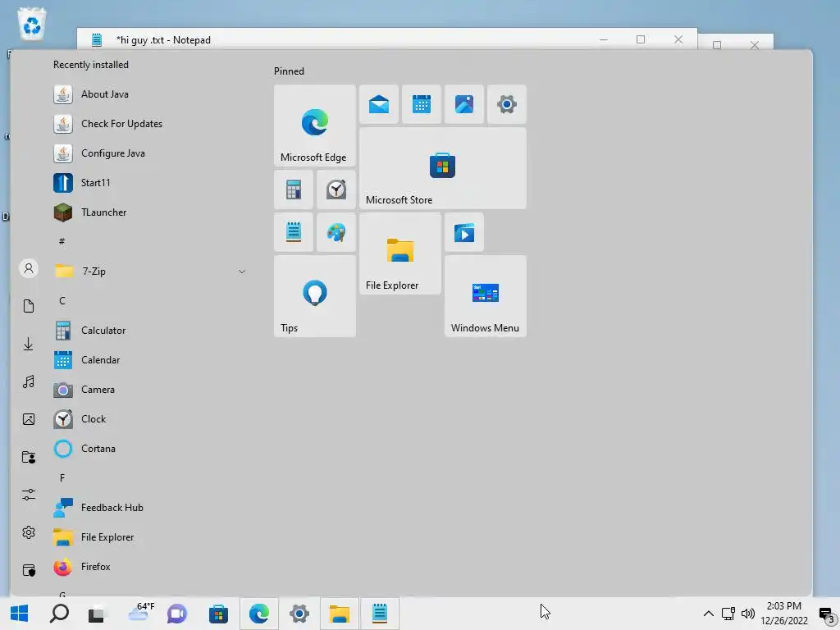Viewport: 840px width, 630px height.
Task: Open the Notepad small pinned tile
Action: coord(294,232)
